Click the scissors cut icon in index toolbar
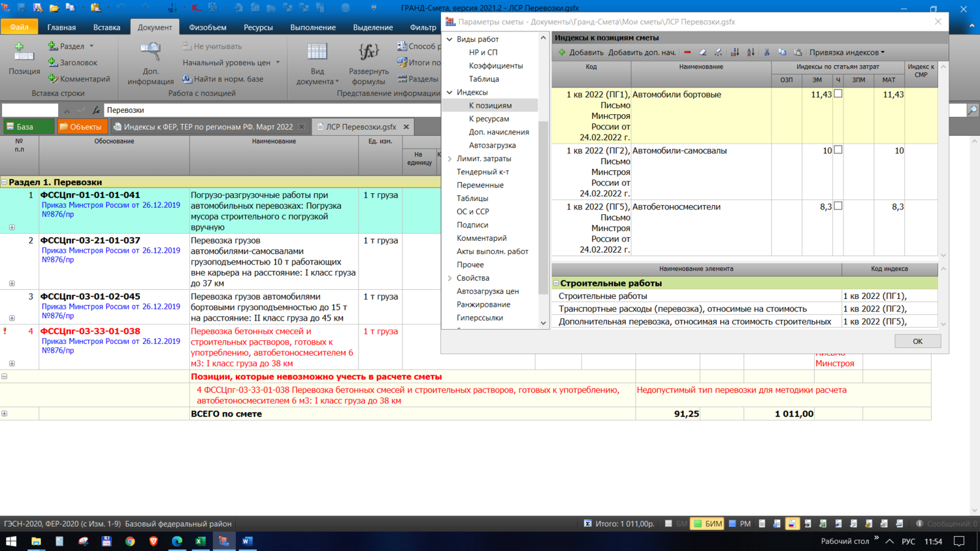Viewport: 980px width, 551px height. tap(767, 52)
